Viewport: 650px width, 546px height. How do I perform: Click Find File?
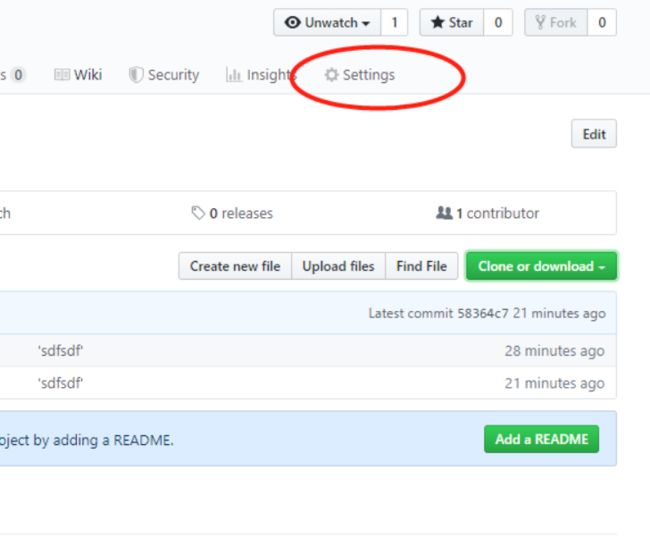[422, 266]
